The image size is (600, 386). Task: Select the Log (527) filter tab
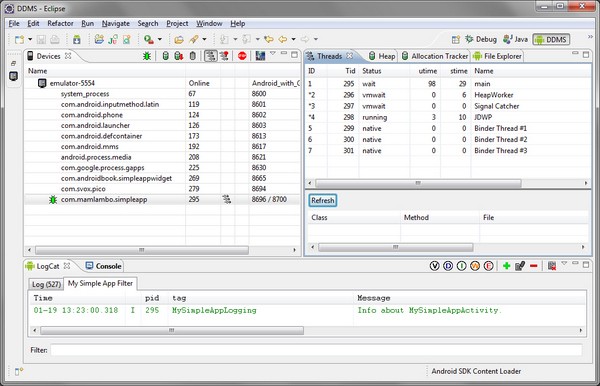coord(46,284)
